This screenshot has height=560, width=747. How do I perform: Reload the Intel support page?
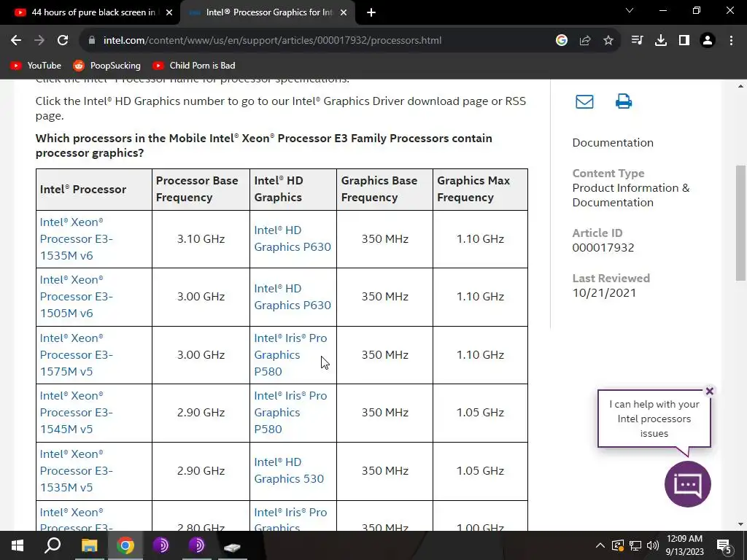(x=63, y=41)
